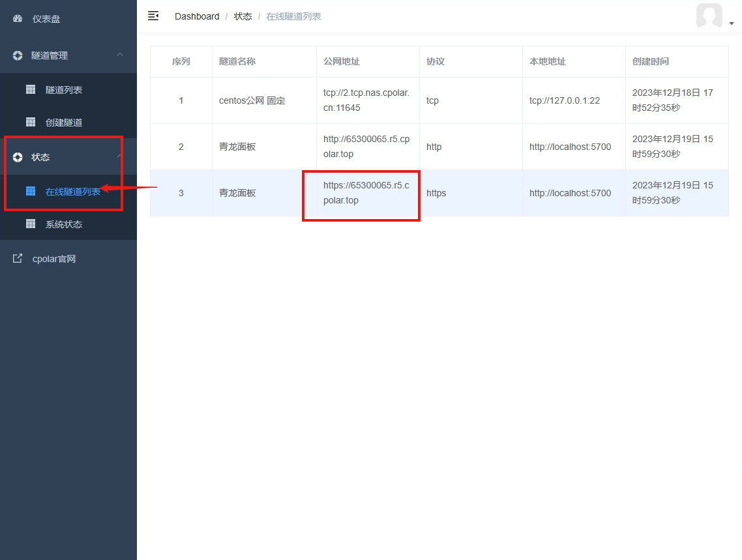Click https://65300065.r5.cpolar.top address cell
The width and height of the screenshot is (742, 560).
tap(368, 193)
